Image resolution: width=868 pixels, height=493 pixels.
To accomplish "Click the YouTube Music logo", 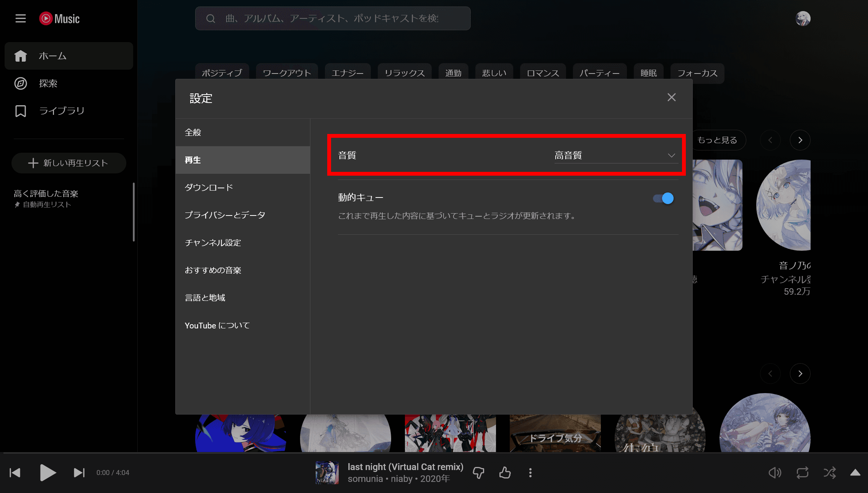I will coord(59,18).
